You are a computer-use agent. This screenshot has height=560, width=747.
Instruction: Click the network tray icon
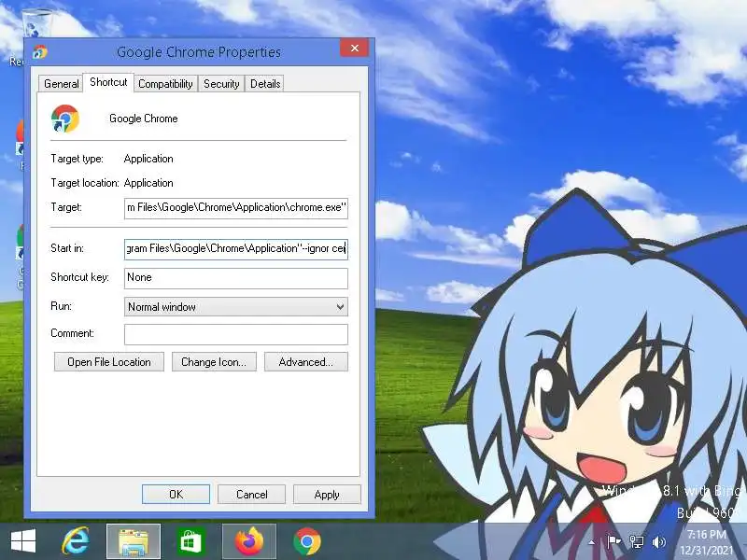[636, 542]
